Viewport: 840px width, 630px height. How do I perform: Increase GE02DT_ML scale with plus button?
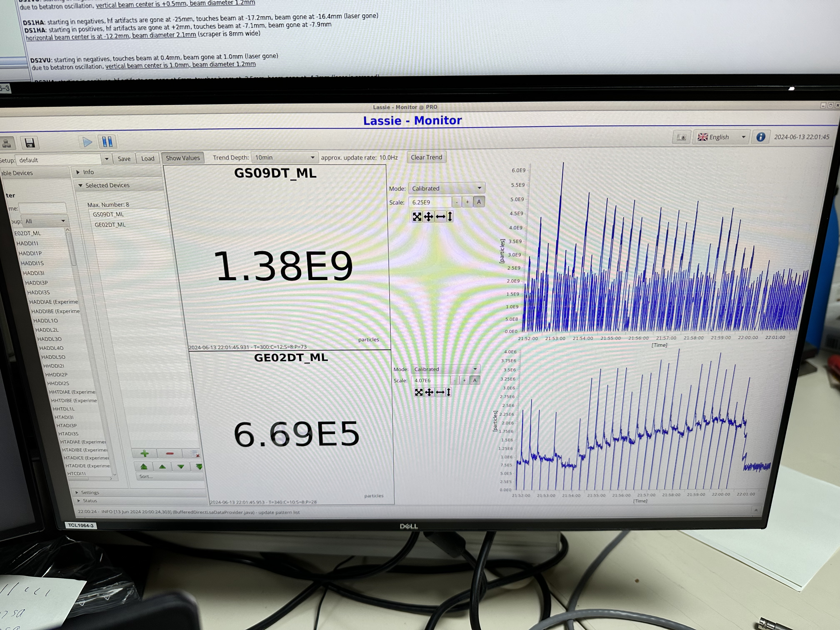[x=464, y=380]
